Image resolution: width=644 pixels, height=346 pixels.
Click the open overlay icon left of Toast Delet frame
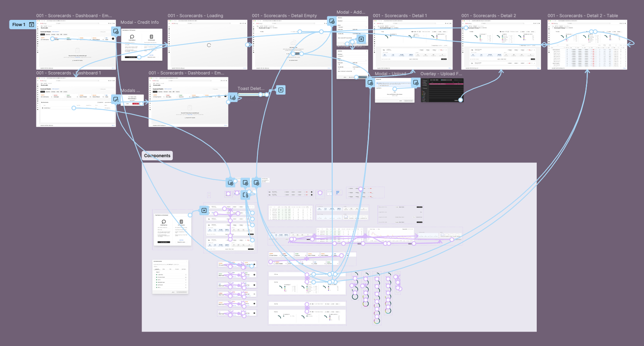pos(233,97)
